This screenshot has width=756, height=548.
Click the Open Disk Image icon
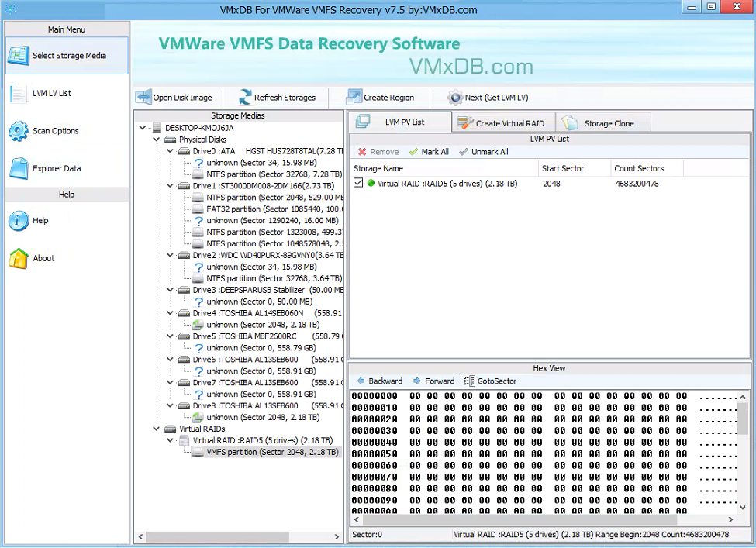[143, 98]
